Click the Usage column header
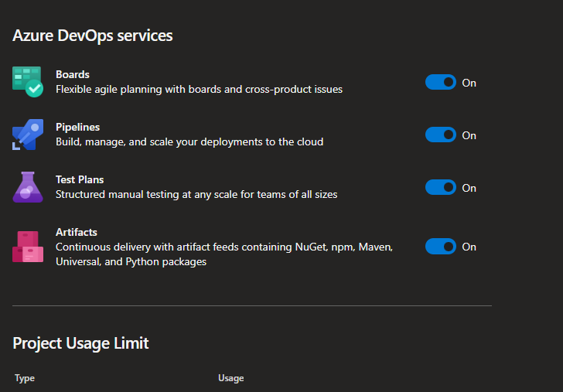Screen dimensions: 563x392 (231, 378)
